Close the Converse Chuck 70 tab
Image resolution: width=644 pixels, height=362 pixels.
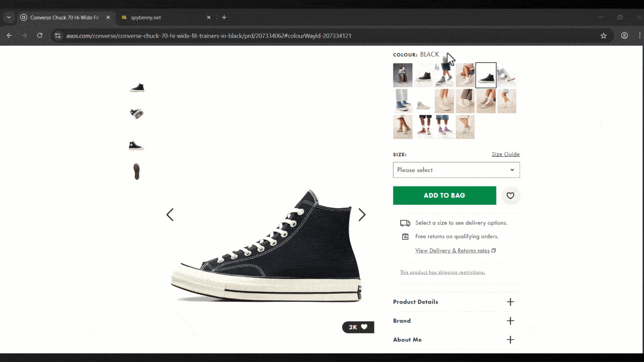(108, 18)
